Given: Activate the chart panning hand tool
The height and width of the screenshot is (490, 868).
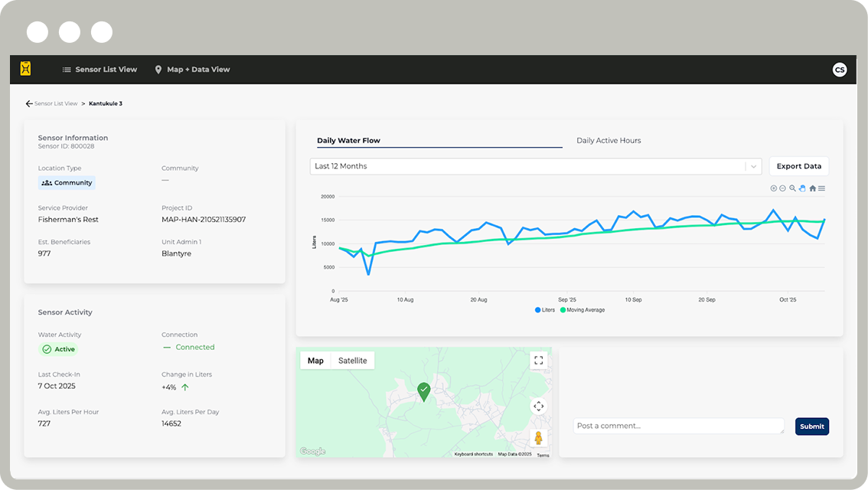Looking at the screenshot, I should point(802,188).
